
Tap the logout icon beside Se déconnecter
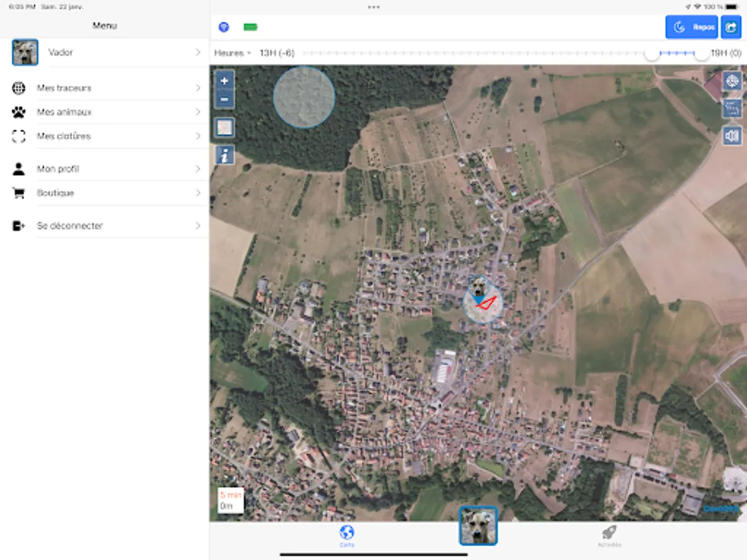(x=19, y=226)
